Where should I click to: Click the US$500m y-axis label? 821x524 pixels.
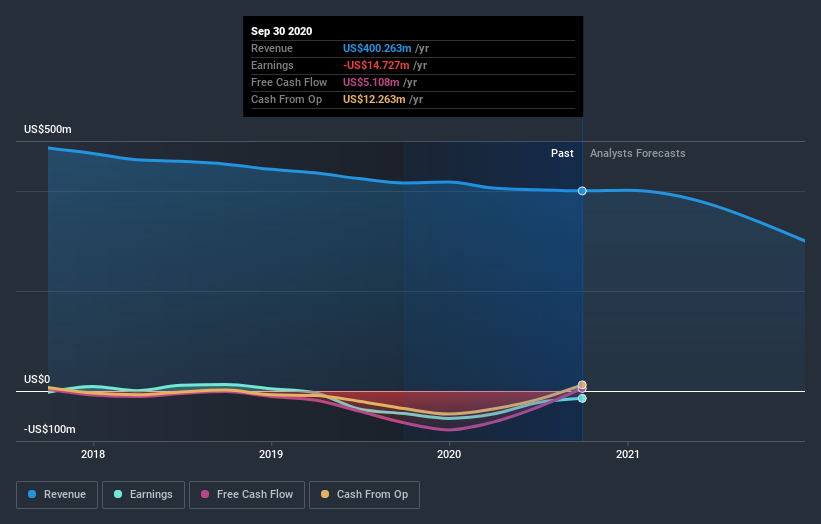[48, 129]
